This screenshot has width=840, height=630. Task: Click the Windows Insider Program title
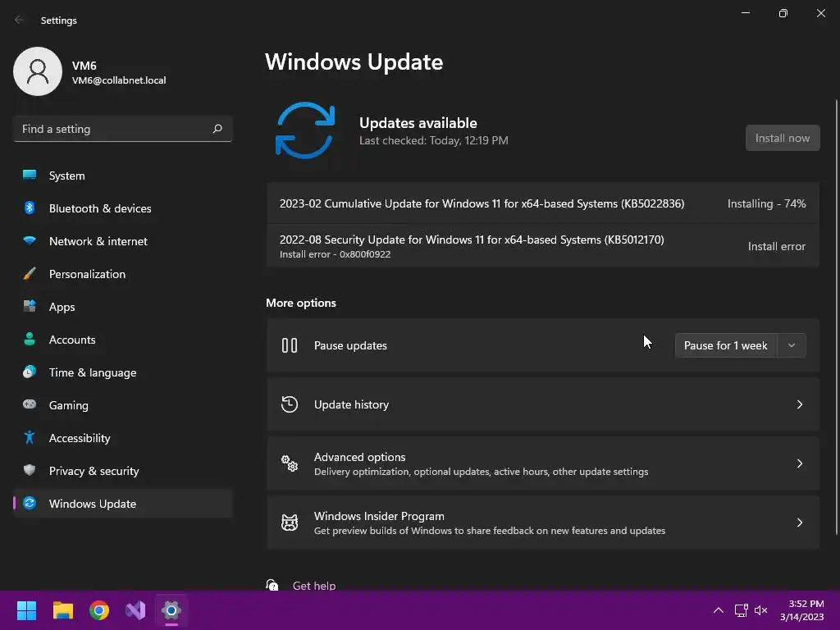click(x=379, y=516)
